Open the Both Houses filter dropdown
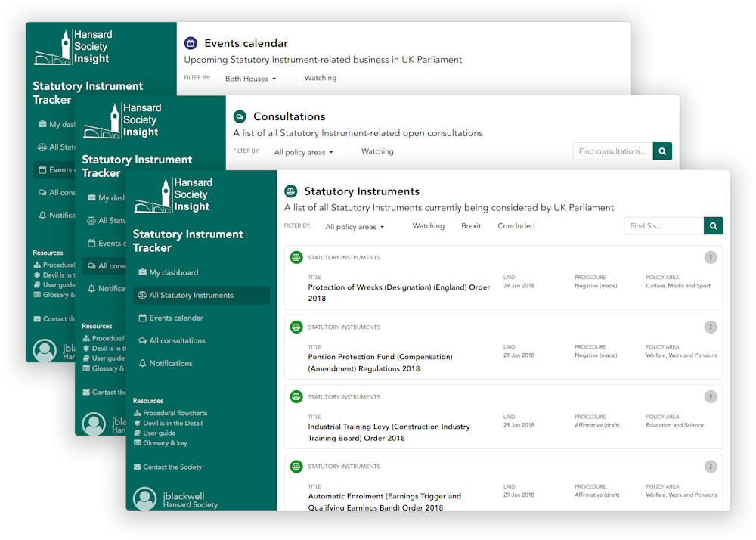This screenshot has height=540, width=756. pyautogui.click(x=249, y=78)
